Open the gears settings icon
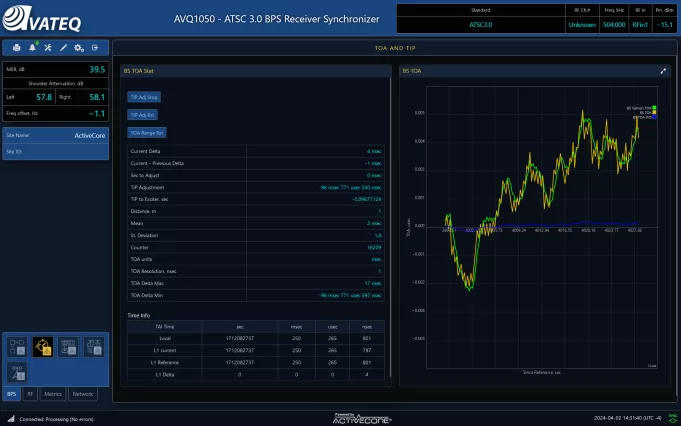681x426 pixels. click(x=79, y=48)
